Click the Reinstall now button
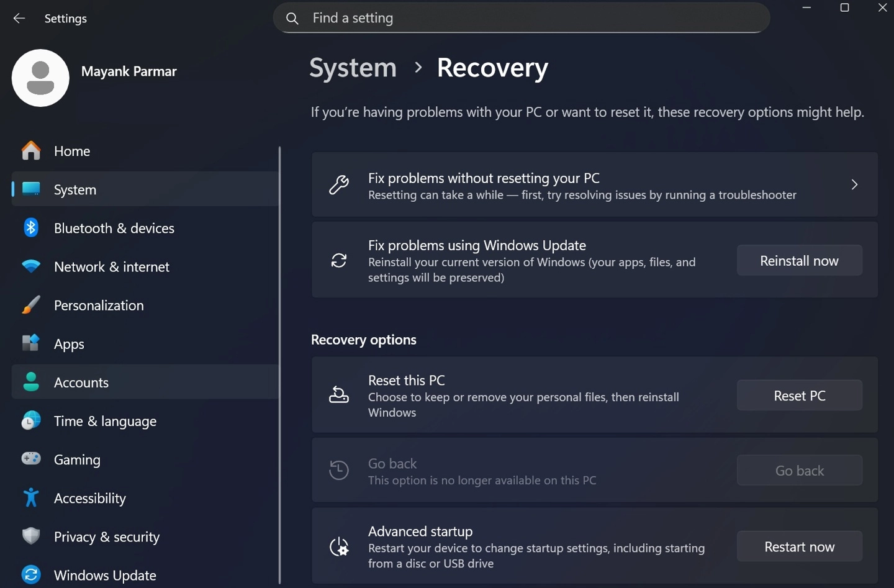This screenshot has height=588, width=894. pyautogui.click(x=799, y=260)
